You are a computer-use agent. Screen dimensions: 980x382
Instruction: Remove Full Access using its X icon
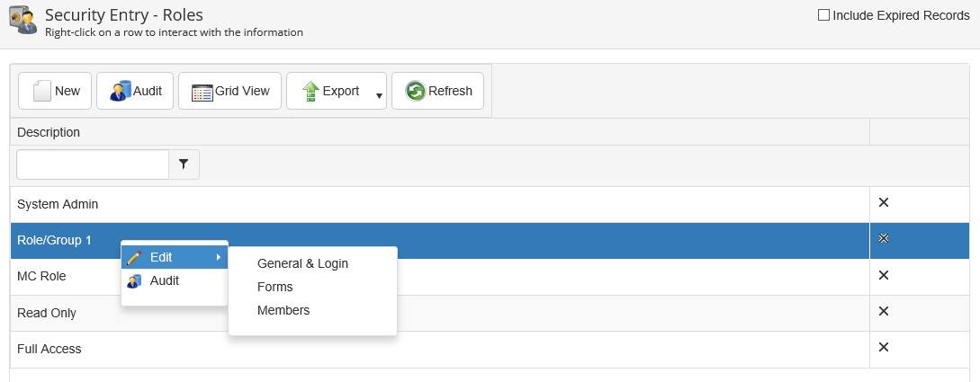click(x=884, y=347)
